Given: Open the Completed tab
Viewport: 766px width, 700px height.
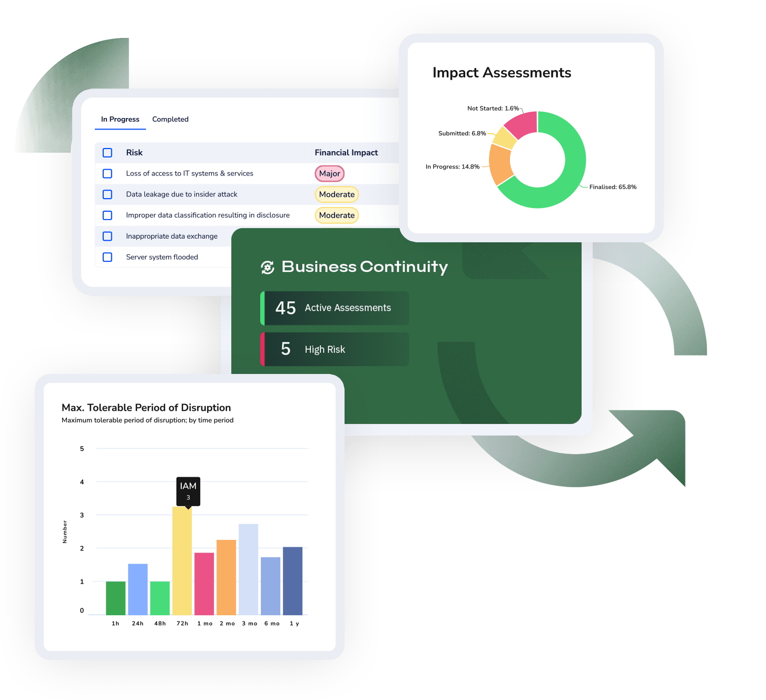Looking at the screenshot, I should 170,120.
